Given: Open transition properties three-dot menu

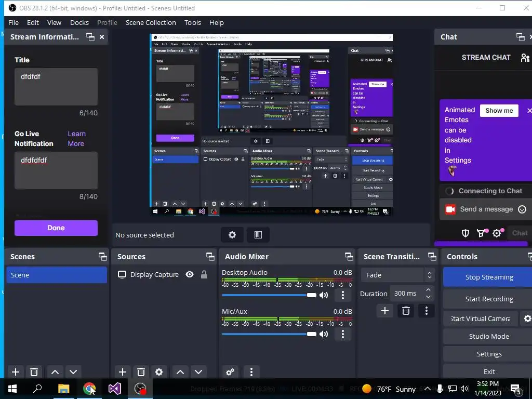Looking at the screenshot, I should click(427, 311).
